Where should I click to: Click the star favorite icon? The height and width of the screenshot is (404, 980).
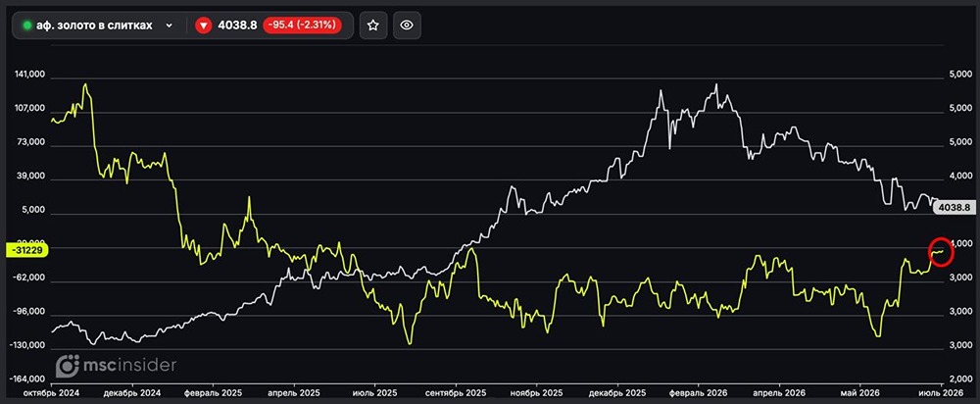click(x=373, y=25)
